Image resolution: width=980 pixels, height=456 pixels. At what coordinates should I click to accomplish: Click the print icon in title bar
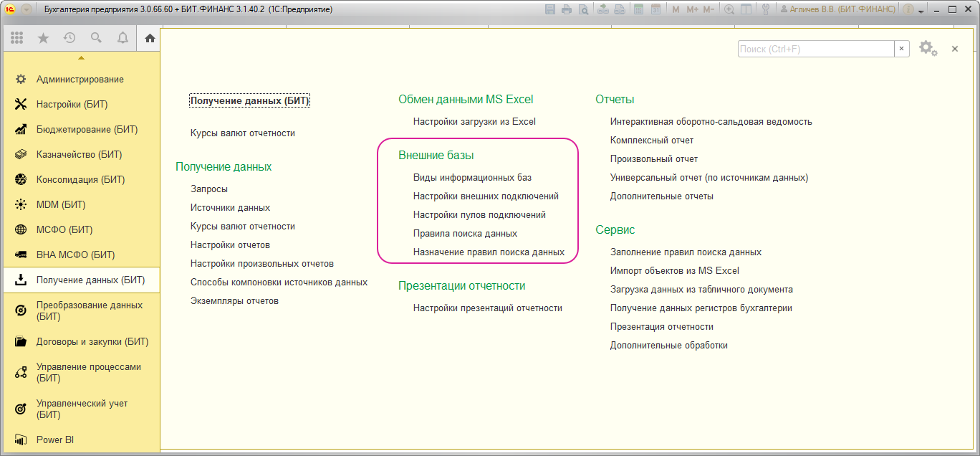pyautogui.click(x=567, y=9)
